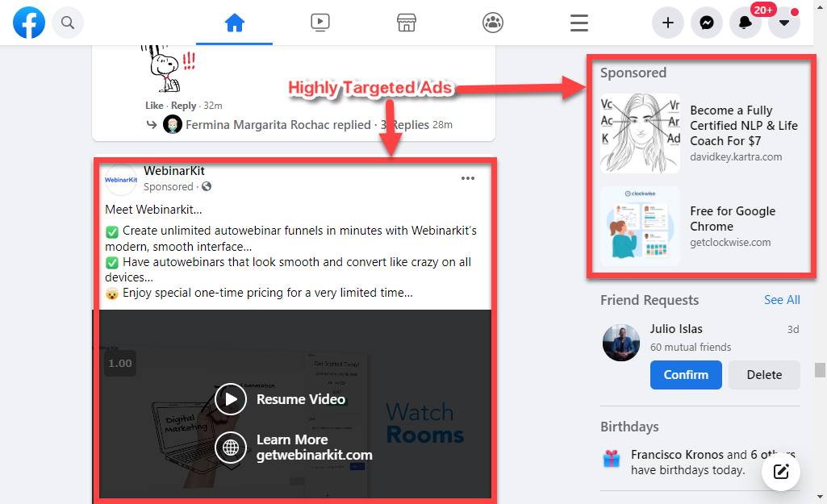The image size is (827, 504).
Task: Click '60 mutual friends' text
Action: coord(691,347)
